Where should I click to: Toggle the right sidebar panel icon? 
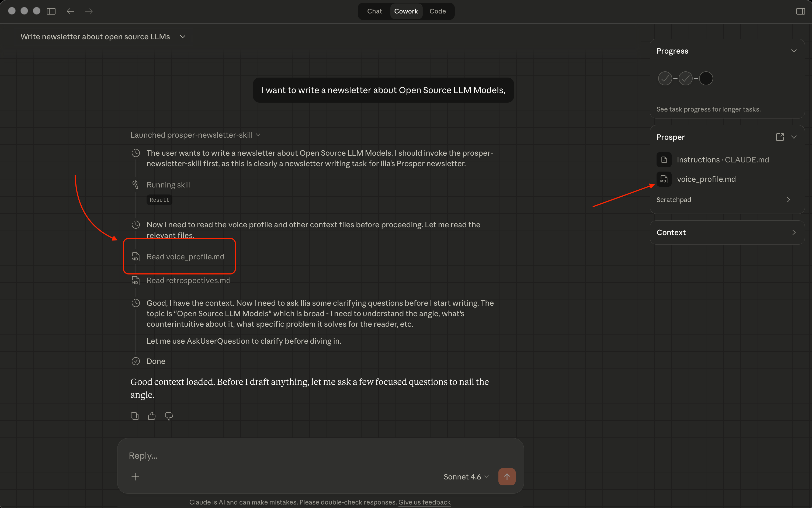pyautogui.click(x=800, y=11)
